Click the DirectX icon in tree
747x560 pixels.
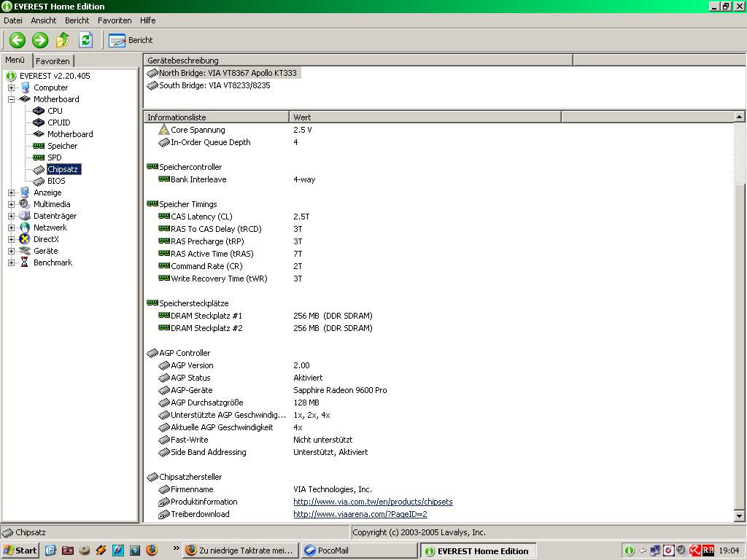[25, 239]
